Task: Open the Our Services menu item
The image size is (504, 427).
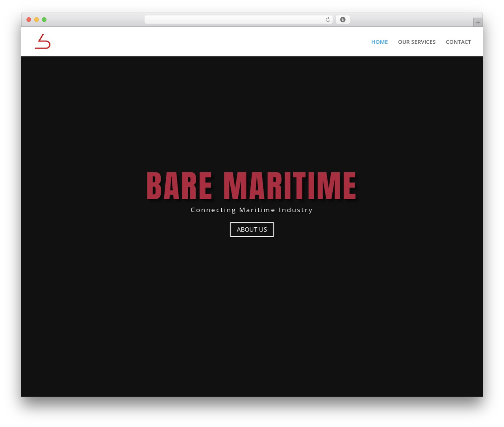Action: pos(417,42)
